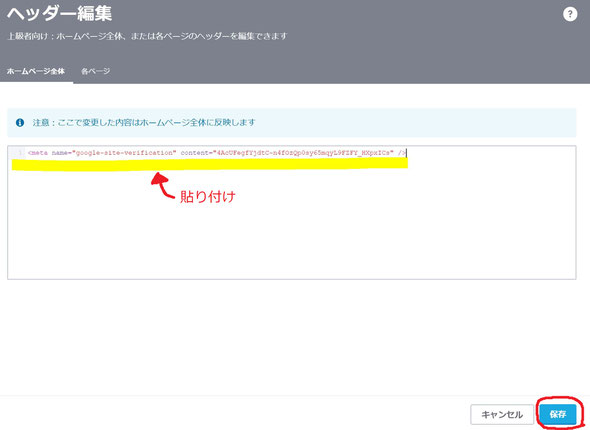Click the info icon in the notice
Viewport: 590px width, 430px height.
pyautogui.click(x=20, y=123)
